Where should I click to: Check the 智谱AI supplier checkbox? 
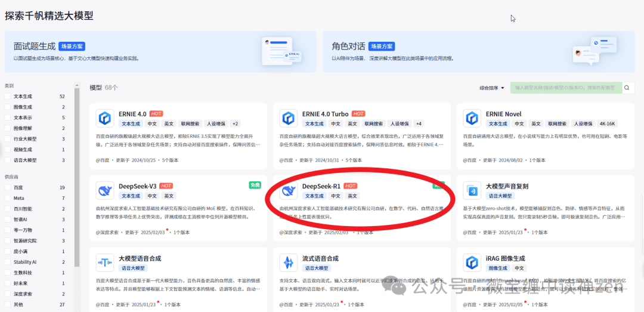click(x=7, y=220)
